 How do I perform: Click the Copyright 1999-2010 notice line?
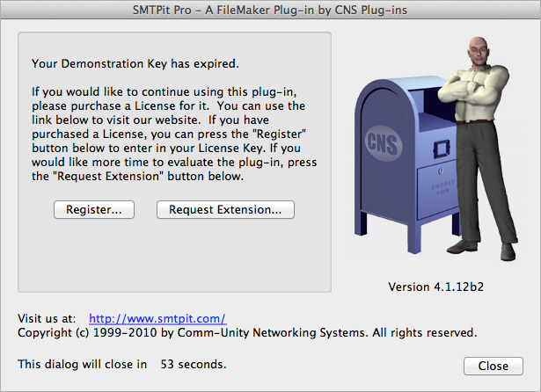coord(247,333)
